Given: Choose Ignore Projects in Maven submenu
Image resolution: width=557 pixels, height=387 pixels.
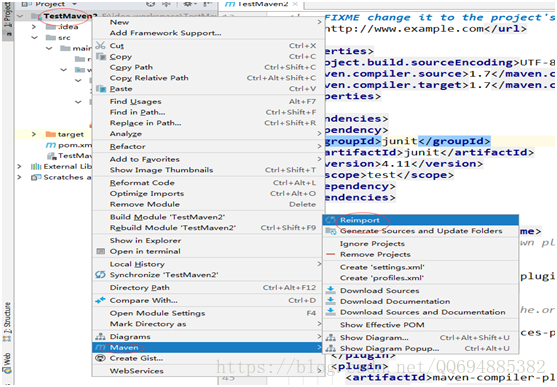Looking at the screenshot, I should pos(421,244).
